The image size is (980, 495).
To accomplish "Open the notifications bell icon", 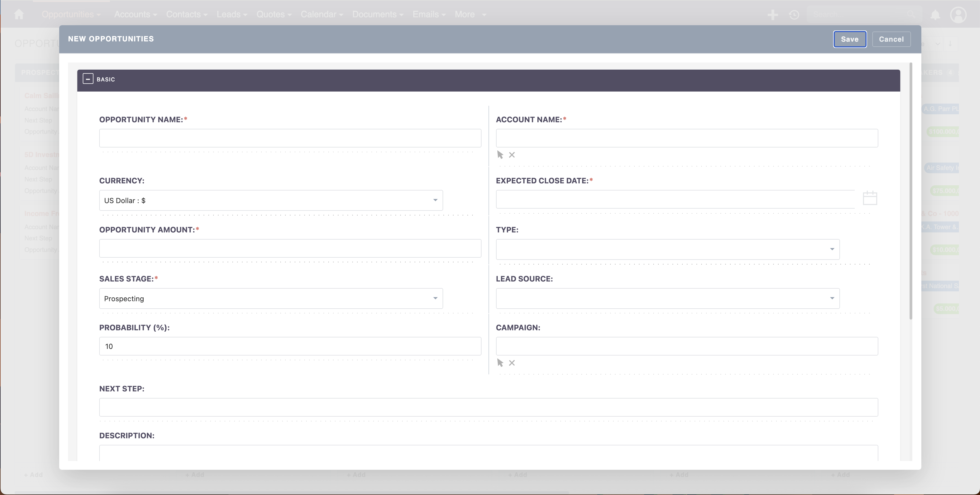I will pyautogui.click(x=935, y=15).
